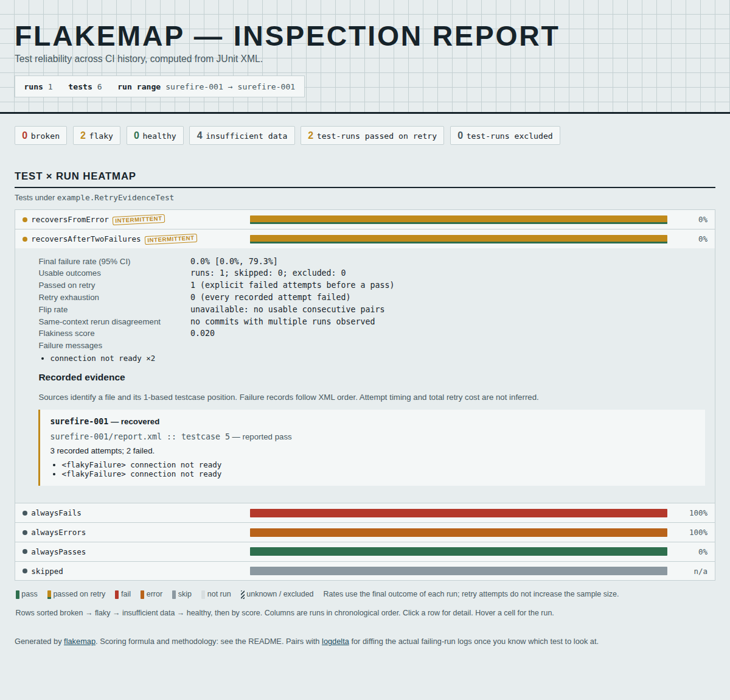
Task: Click the '0 broken' summary chip
Action: point(41,136)
